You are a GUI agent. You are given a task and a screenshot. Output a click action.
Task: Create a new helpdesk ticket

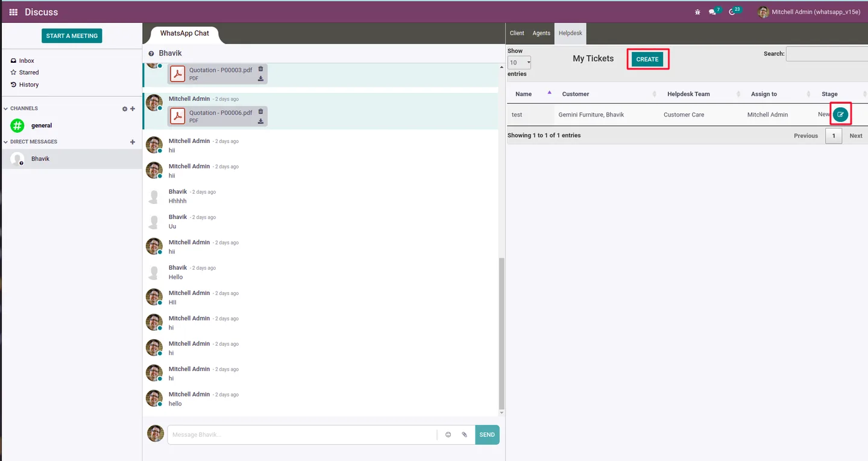[x=647, y=59]
